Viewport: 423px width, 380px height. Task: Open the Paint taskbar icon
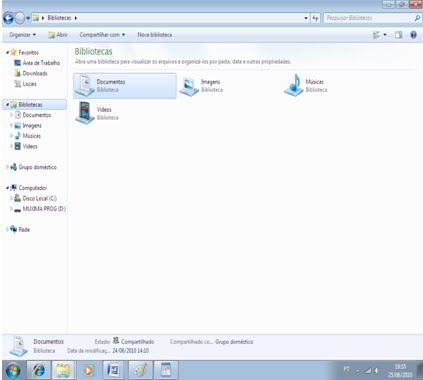140,370
